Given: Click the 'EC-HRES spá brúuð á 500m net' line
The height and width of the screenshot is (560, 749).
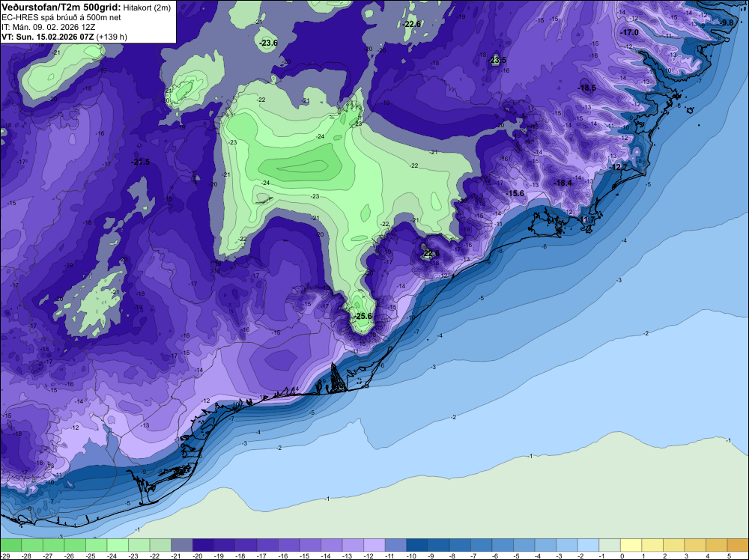Looking at the screenshot, I should [61, 18].
